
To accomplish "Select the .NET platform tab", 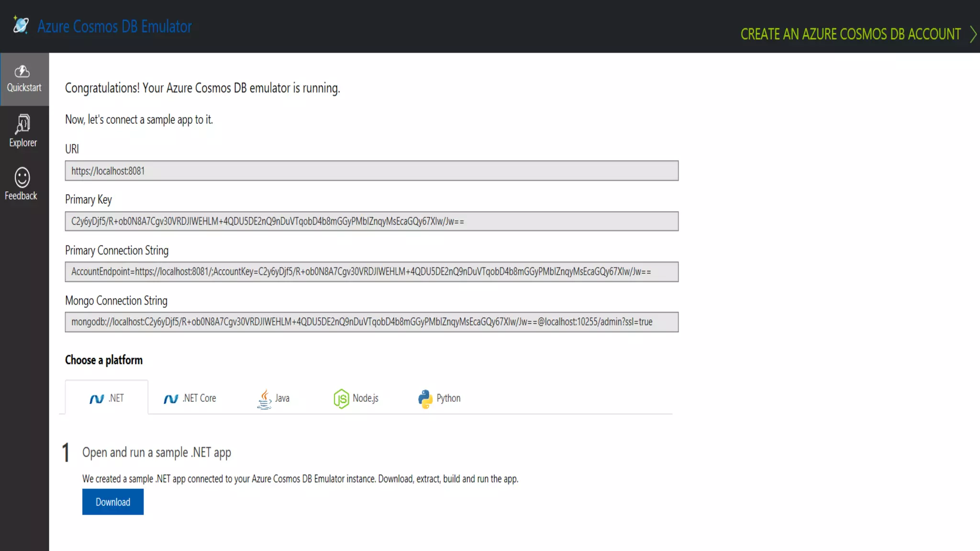I will 107,398.
